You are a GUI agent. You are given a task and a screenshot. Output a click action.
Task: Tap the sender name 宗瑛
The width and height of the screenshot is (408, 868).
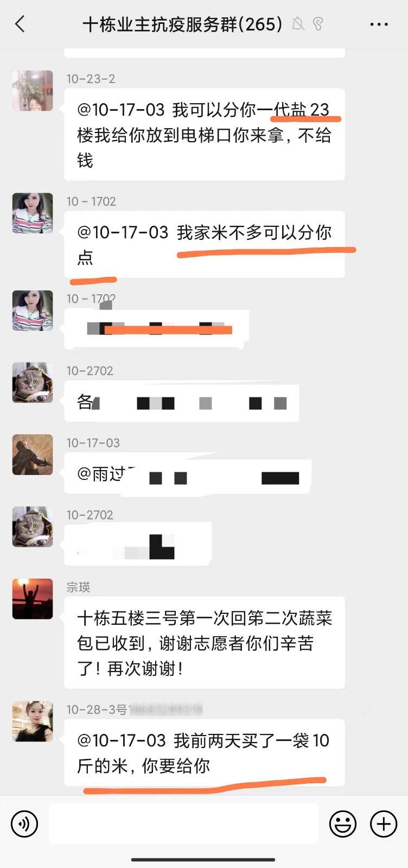pos(78,587)
